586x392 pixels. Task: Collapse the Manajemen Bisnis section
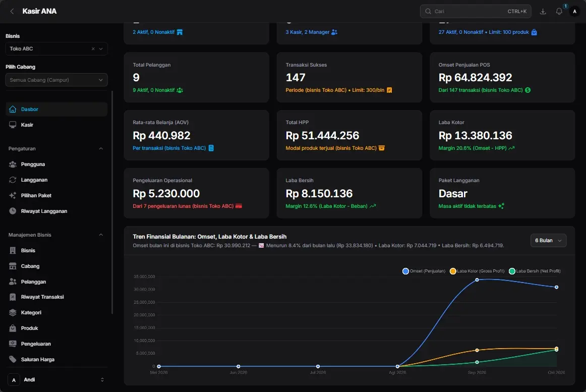[x=101, y=235]
